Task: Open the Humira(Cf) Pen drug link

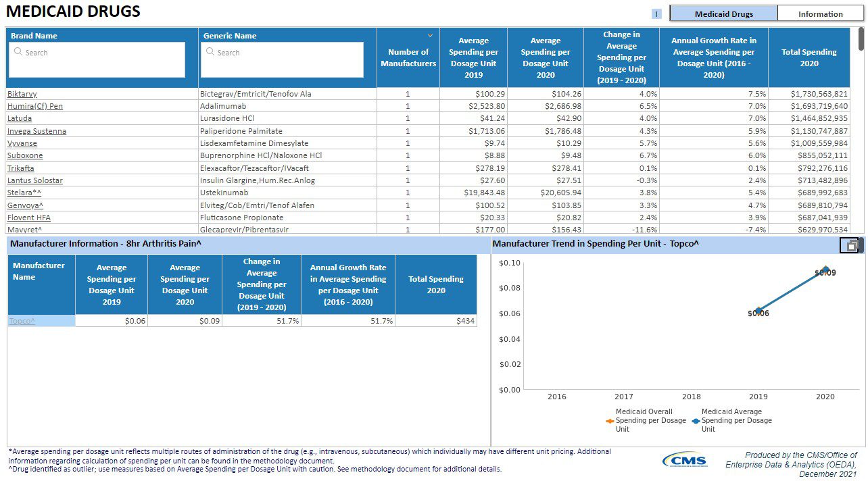Action: 34,106
